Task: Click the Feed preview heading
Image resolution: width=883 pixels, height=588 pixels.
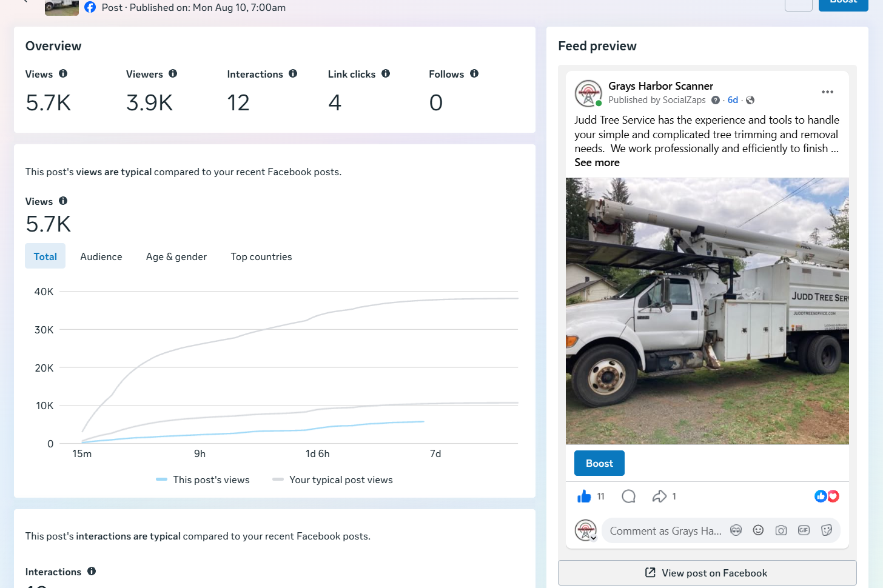Action: click(x=597, y=46)
